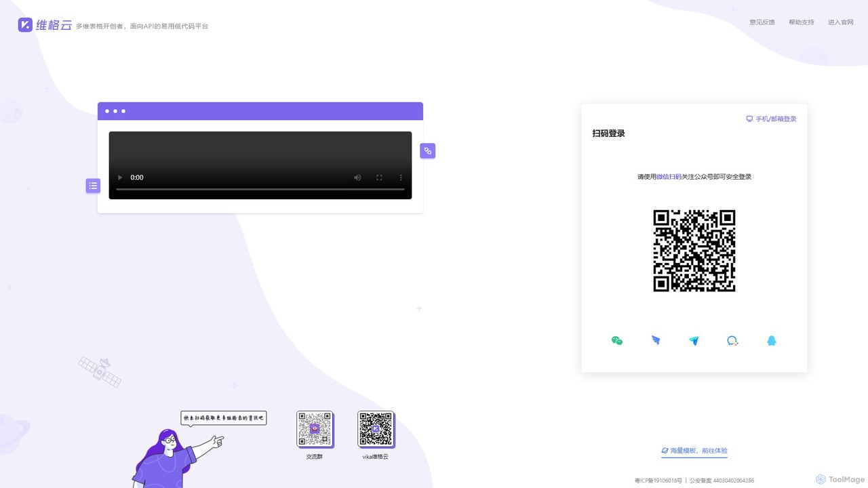Click the speech bubble message

[x=224, y=418]
